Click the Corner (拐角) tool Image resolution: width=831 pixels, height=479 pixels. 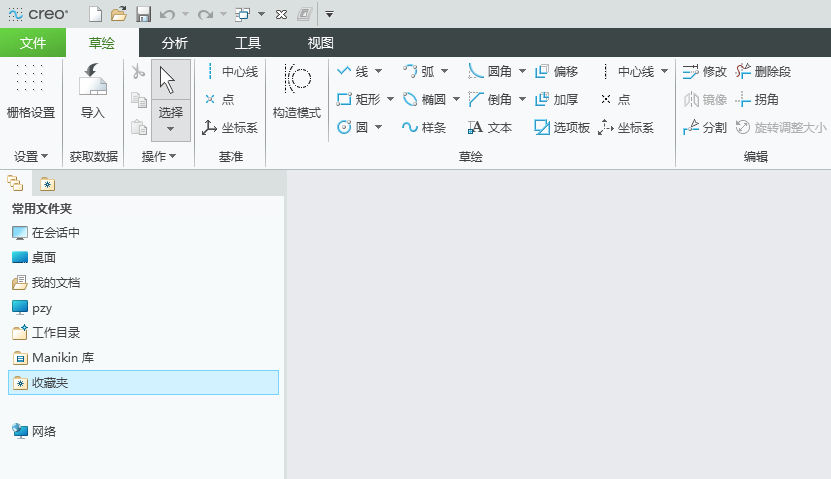click(757, 99)
